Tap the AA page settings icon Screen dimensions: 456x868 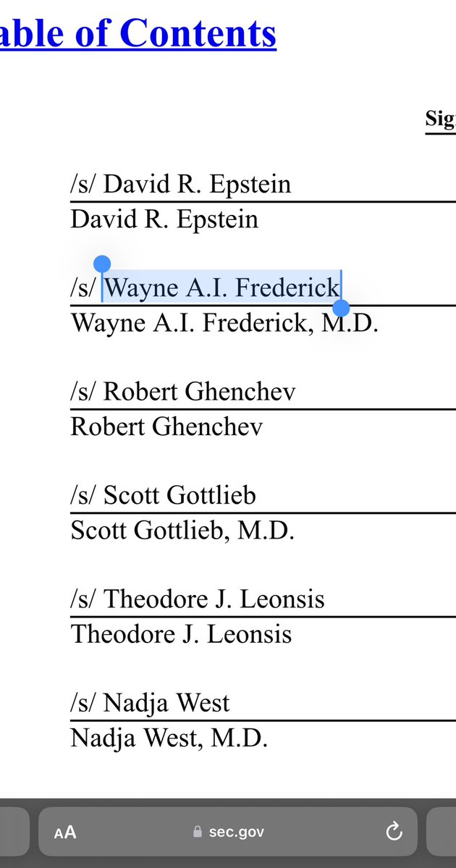coord(65,833)
